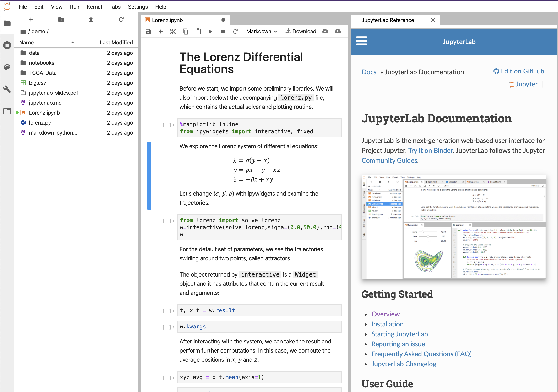Viewport: 558px width, 392px height.
Task: Click the upload files icon
Action: (91, 20)
